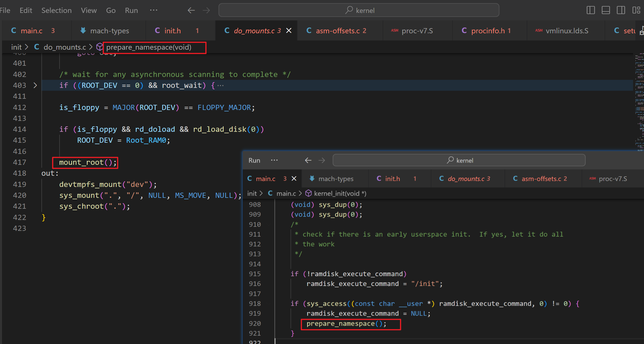Go back with the top navigation arrow
Viewport: 644px width, 344px height.
tap(191, 10)
